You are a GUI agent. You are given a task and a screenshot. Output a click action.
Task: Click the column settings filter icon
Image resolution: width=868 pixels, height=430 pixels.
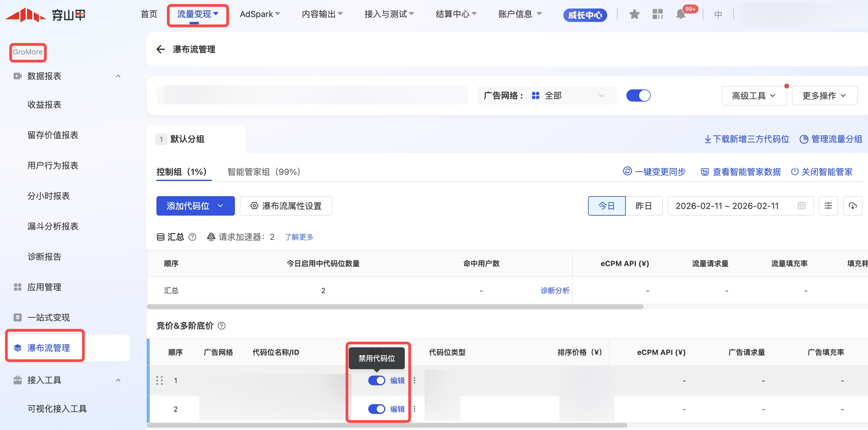pyautogui.click(x=828, y=206)
